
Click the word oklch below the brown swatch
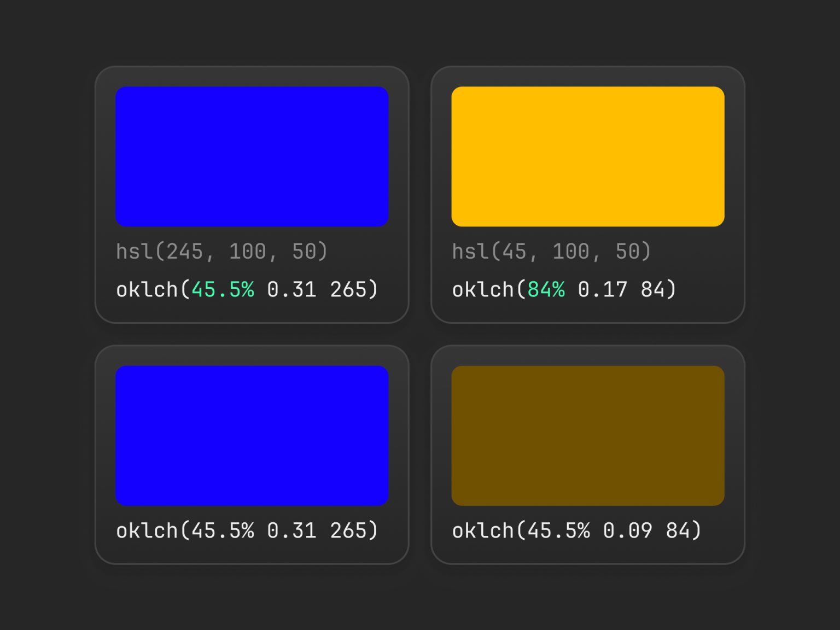click(483, 530)
